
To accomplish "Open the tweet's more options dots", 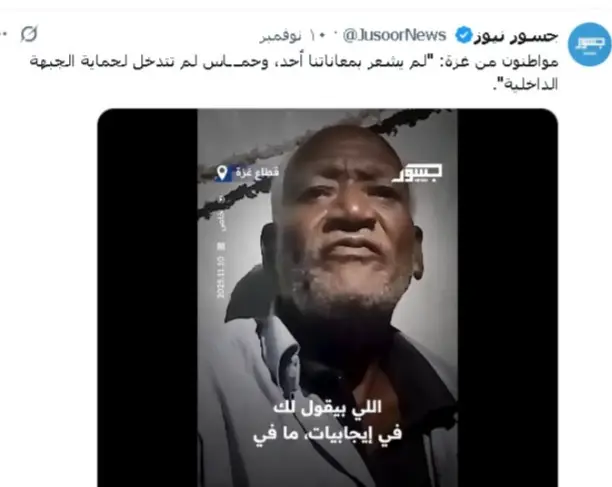I will click(x=3, y=34).
